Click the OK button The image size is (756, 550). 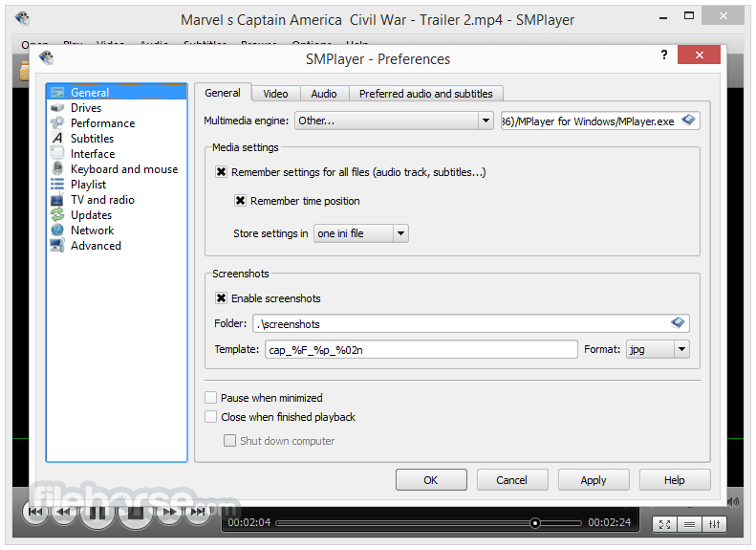[x=431, y=480]
